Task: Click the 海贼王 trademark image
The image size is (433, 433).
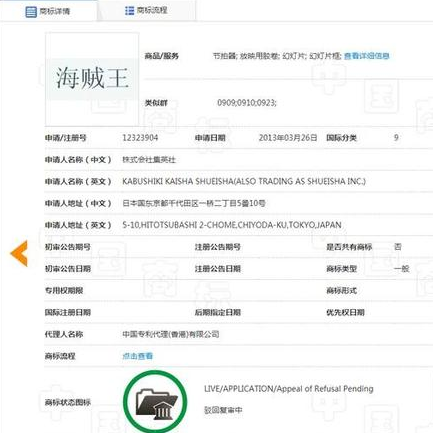Action: point(92,79)
